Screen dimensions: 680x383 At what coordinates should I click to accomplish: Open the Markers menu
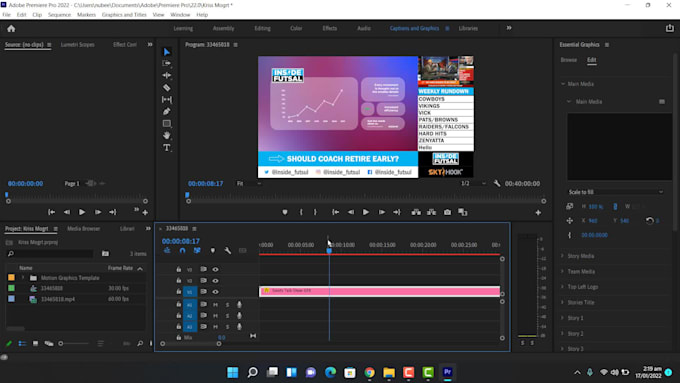point(86,15)
